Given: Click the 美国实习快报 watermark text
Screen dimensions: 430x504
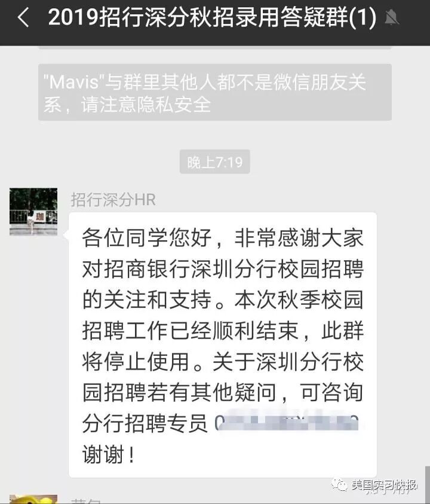Looking at the screenshot, I should click(384, 485).
